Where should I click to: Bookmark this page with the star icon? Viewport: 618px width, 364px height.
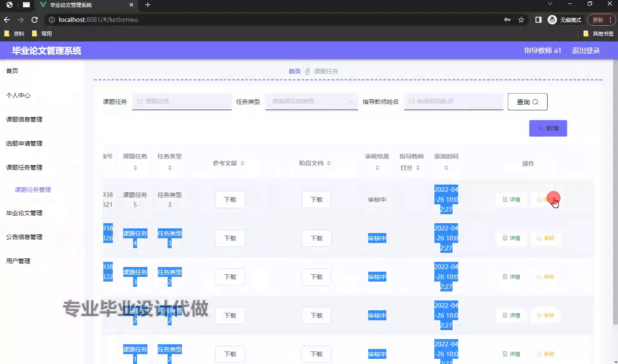pyautogui.click(x=521, y=20)
